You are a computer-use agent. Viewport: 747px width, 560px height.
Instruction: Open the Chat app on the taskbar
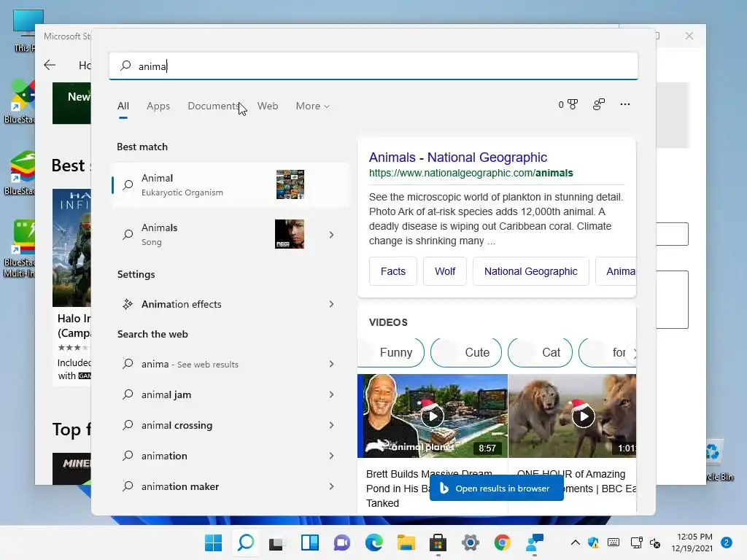coord(341,542)
